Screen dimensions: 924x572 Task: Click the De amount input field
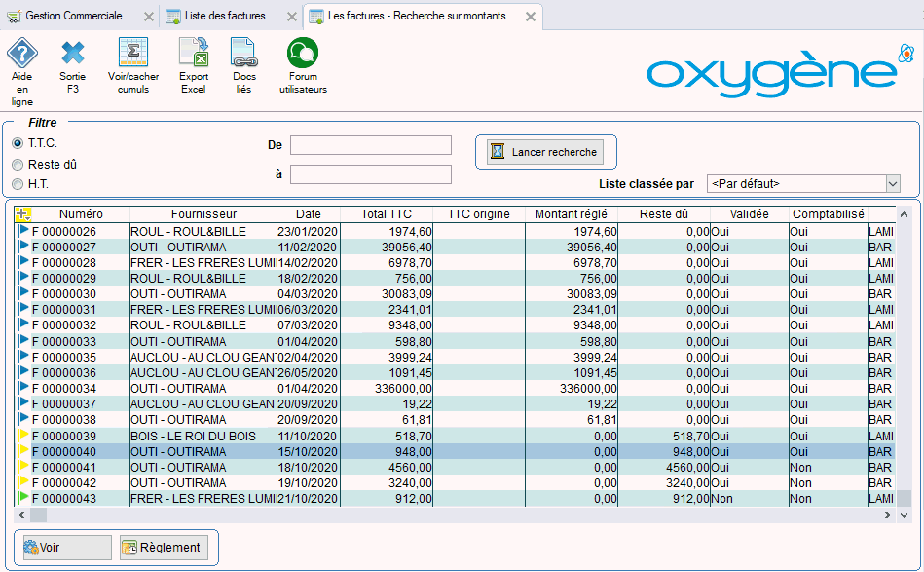370,145
